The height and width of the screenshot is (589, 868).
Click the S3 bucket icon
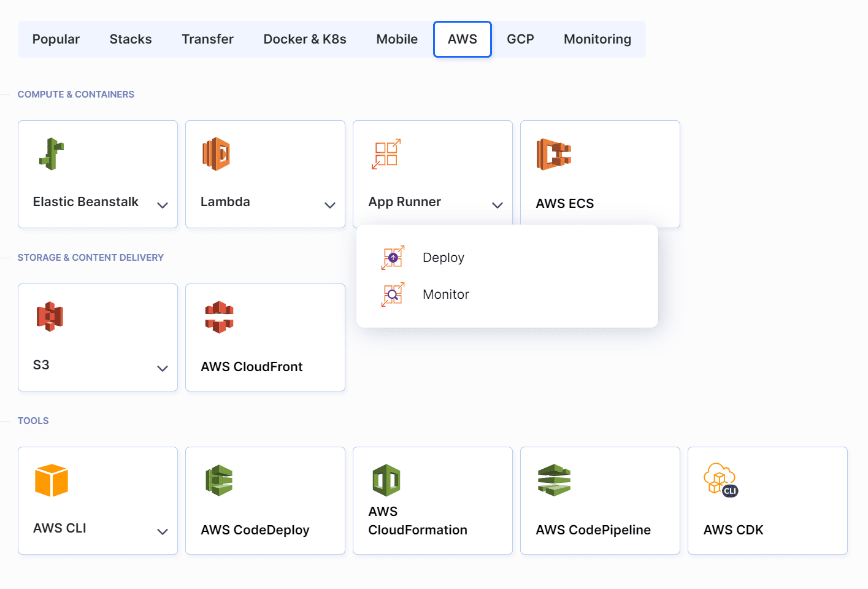click(48, 317)
